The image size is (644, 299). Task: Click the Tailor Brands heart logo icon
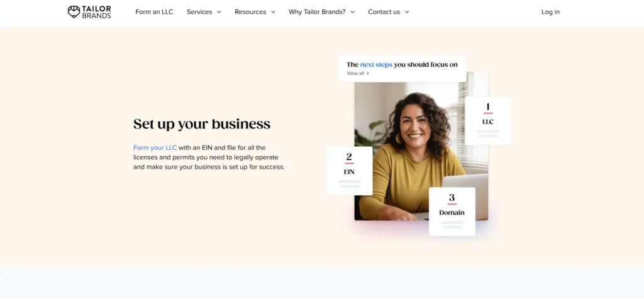pyautogui.click(x=74, y=12)
